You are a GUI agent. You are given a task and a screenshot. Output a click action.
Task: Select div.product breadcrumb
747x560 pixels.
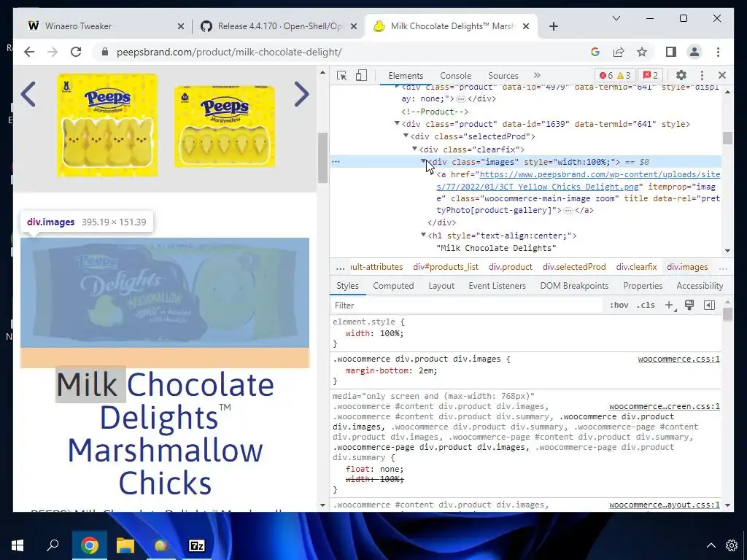click(x=510, y=267)
